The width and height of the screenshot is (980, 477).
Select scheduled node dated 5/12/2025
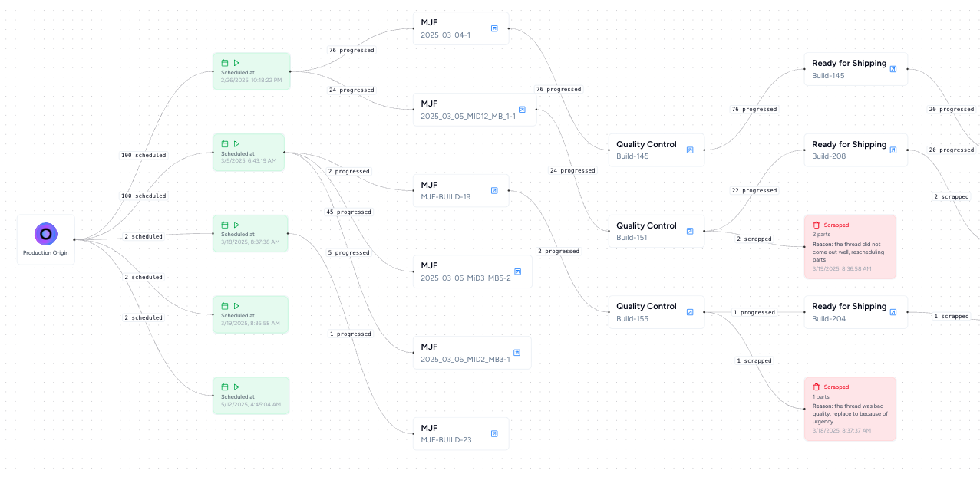tap(250, 395)
